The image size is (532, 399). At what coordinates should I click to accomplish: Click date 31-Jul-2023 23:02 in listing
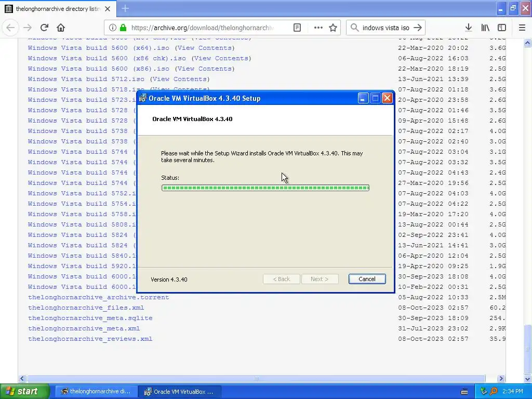(433, 328)
